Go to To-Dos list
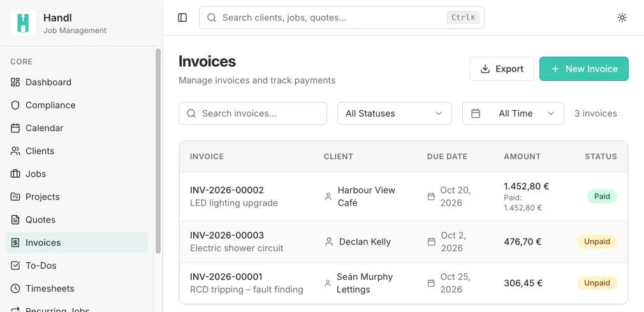Screen dimensions: 644x312 [77, 266]
